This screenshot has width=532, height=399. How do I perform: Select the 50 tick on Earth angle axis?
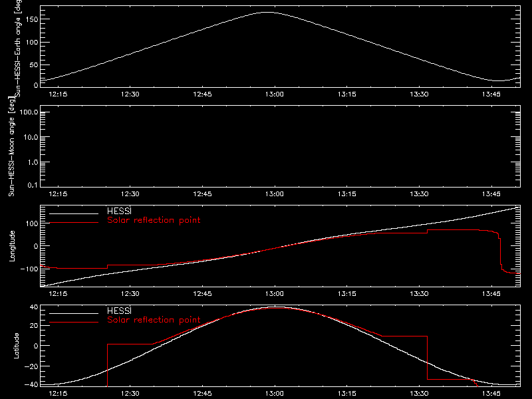point(34,65)
